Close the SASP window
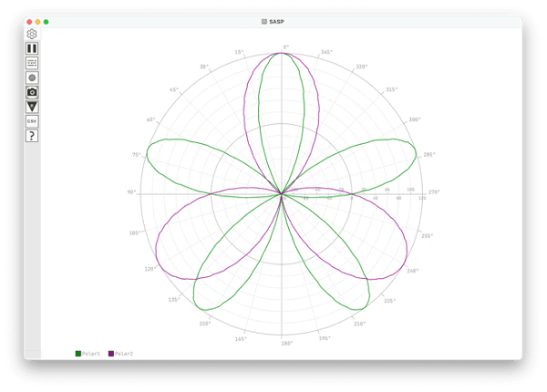 29,22
